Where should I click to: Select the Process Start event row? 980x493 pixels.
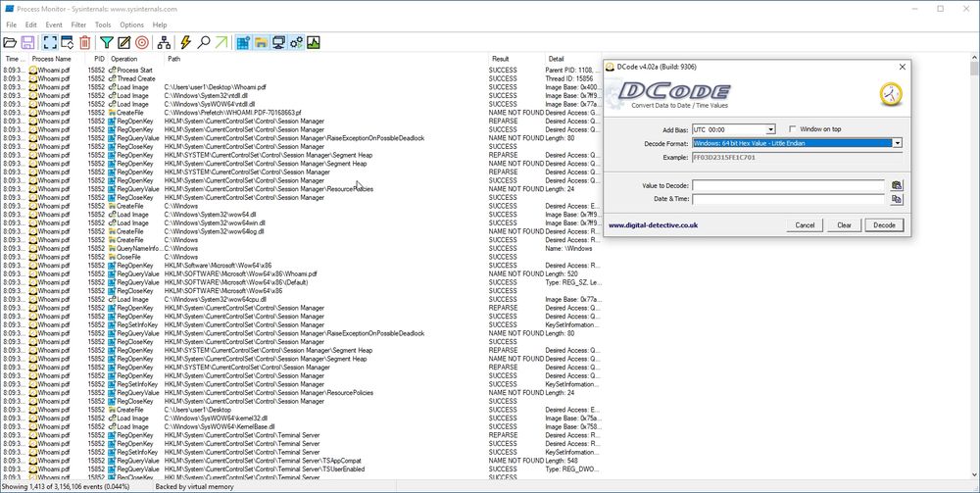coord(302,70)
